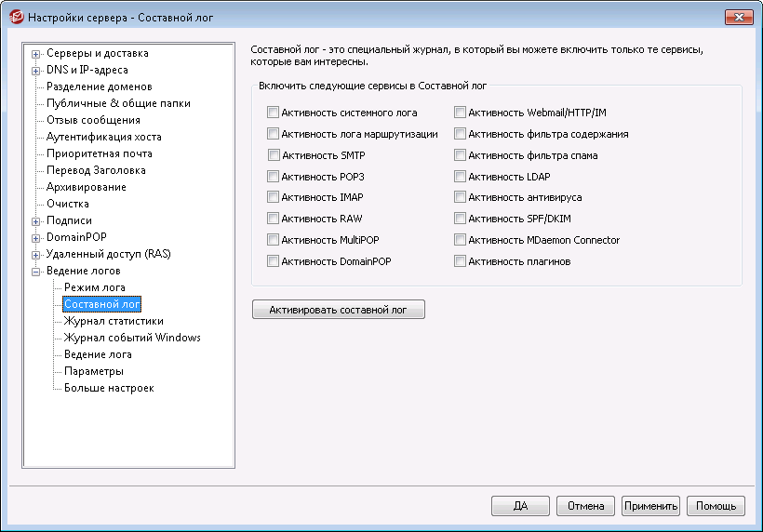
Task: Select Журнал событий Windows item
Action: click(x=132, y=338)
